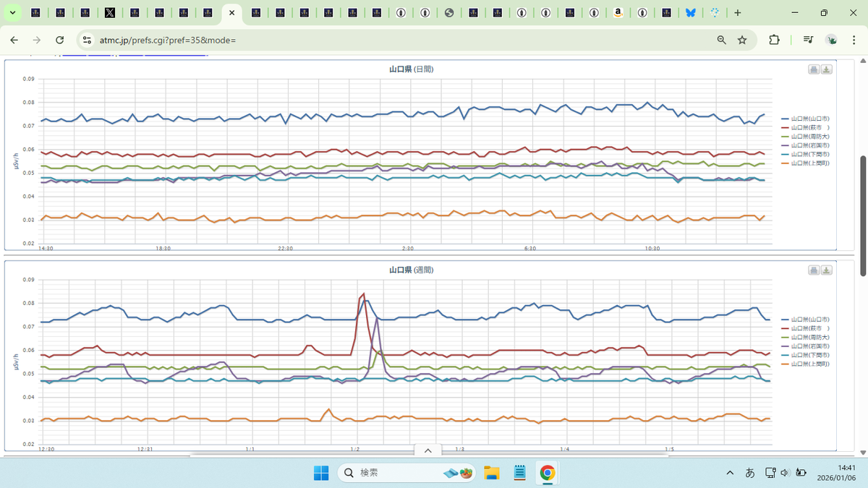Show hidden system tray icons chevron
The height and width of the screenshot is (488, 868).
[729, 473]
